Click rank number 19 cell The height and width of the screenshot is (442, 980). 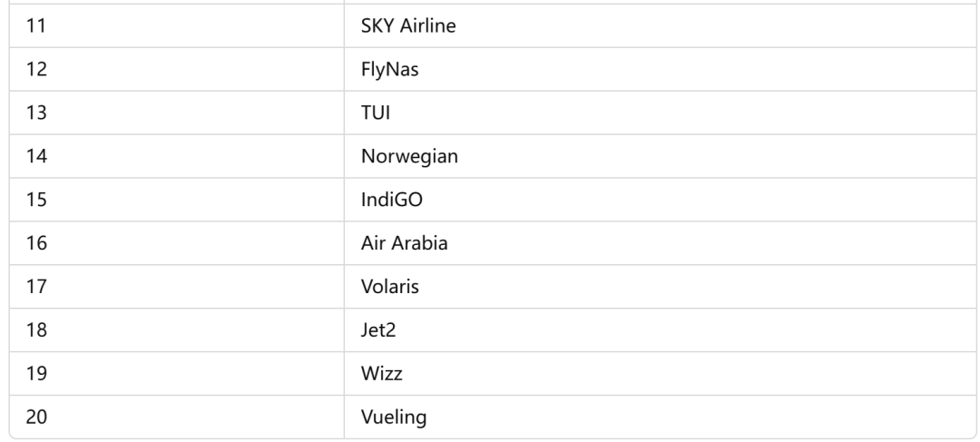coord(177,373)
